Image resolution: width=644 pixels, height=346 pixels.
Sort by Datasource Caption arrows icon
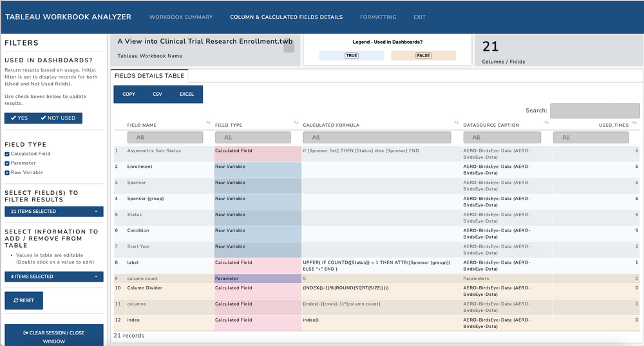click(546, 123)
